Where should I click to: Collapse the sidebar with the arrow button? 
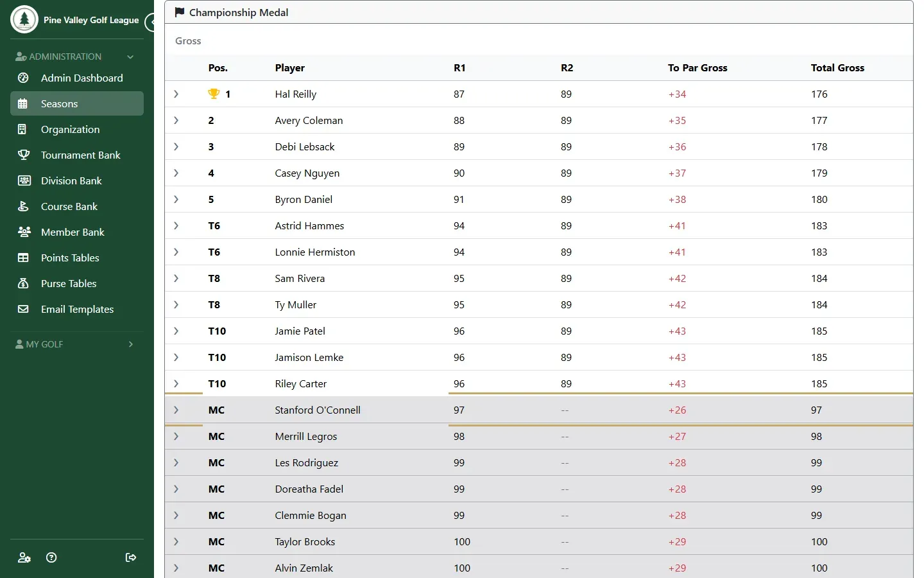[151, 22]
